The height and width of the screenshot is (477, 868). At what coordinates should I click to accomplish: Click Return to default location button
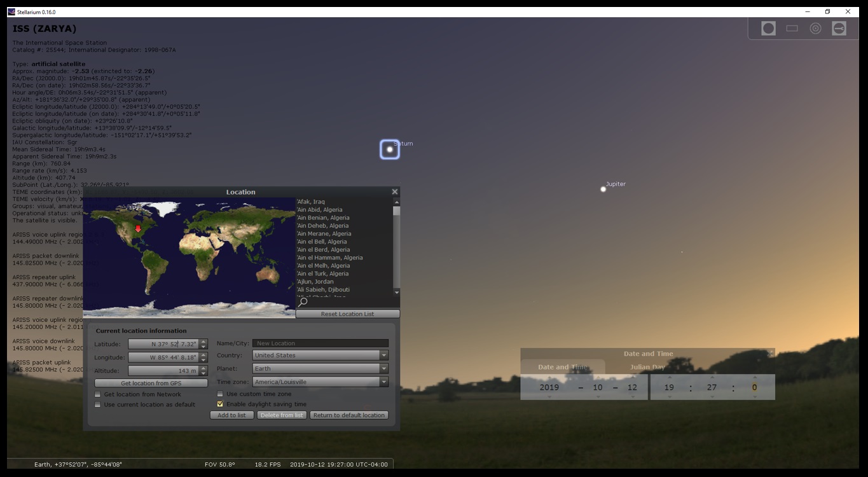click(x=349, y=415)
